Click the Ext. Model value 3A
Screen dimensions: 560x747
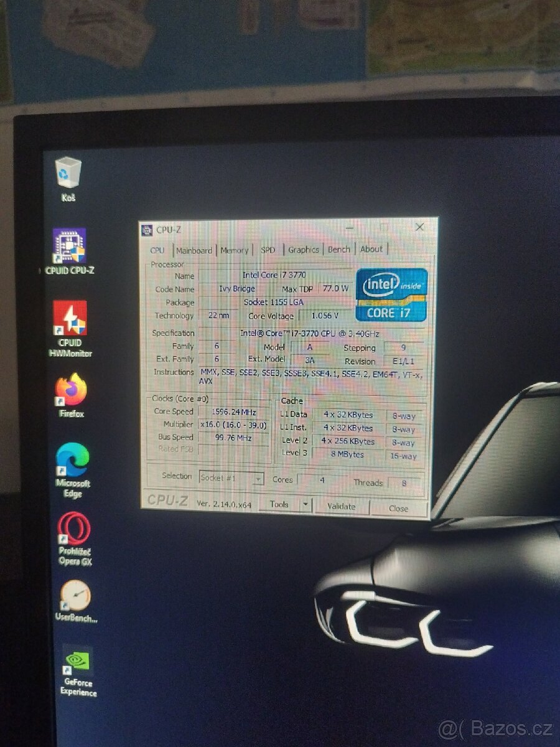(310, 359)
